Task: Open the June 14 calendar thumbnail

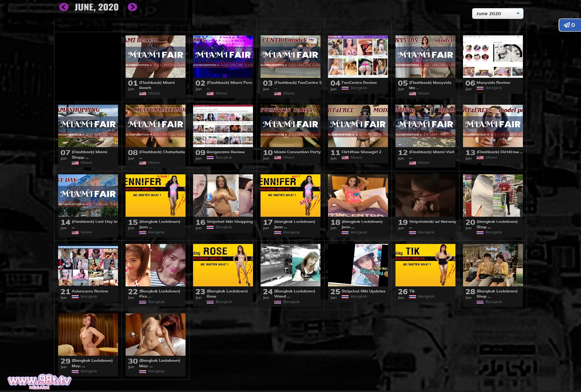Action: pyautogui.click(x=88, y=196)
